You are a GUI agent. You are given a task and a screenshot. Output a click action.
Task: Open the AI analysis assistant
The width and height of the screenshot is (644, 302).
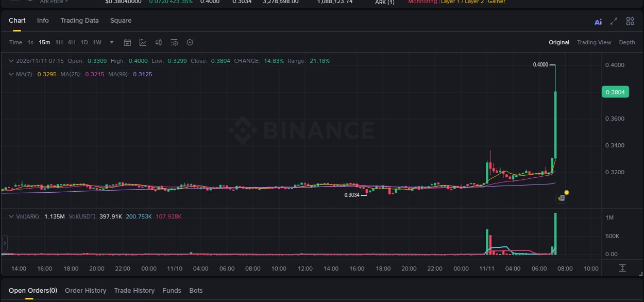tap(598, 21)
